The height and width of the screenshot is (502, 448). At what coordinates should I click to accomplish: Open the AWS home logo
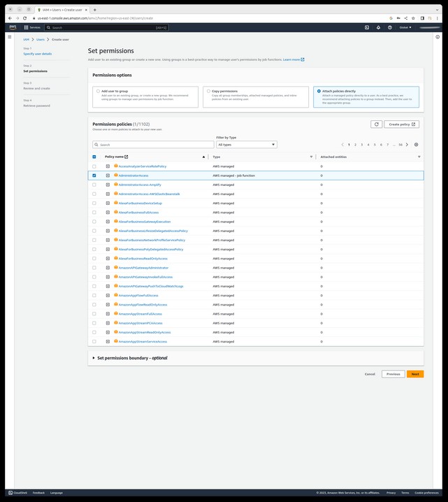13,27
